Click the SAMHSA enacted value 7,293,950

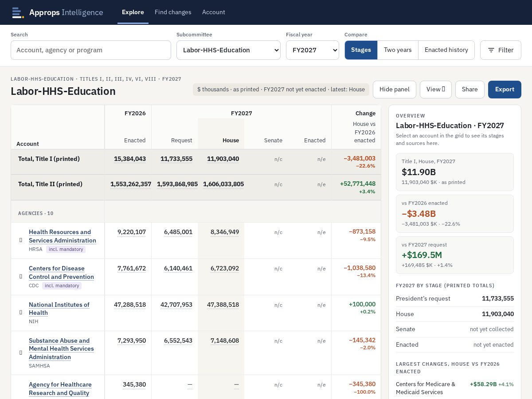tap(132, 340)
